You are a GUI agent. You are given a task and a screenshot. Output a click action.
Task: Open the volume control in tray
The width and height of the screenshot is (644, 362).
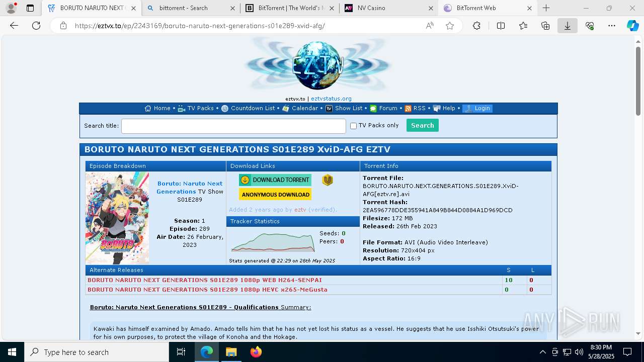[579, 352]
